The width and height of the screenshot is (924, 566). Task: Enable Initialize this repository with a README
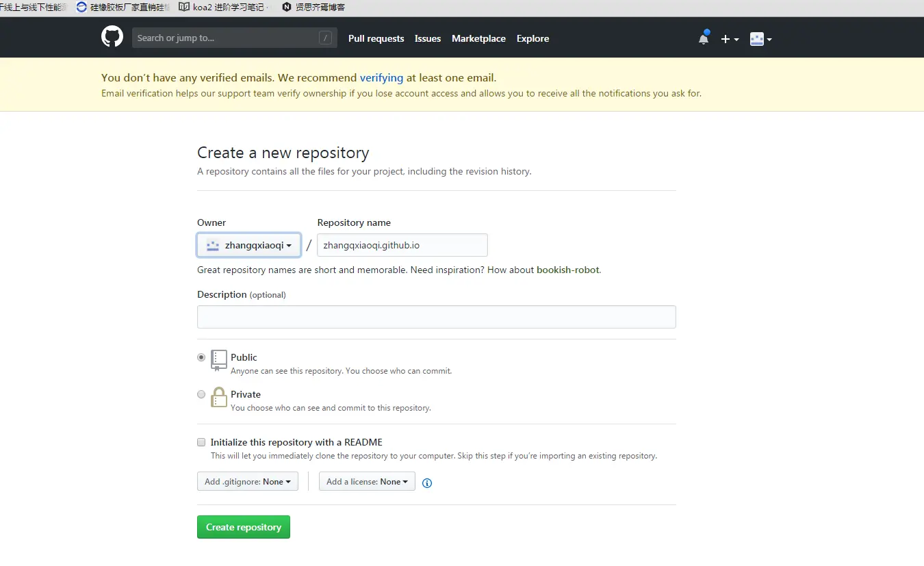pyautogui.click(x=201, y=442)
